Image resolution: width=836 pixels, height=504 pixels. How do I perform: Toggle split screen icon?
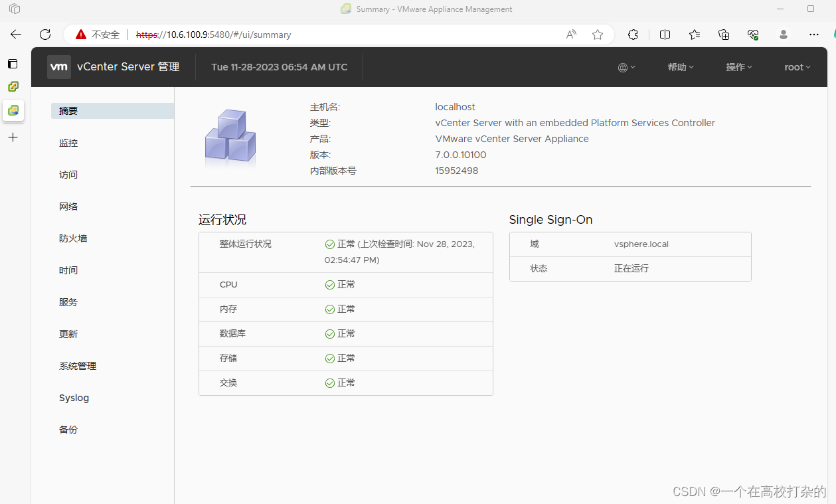(665, 35)
